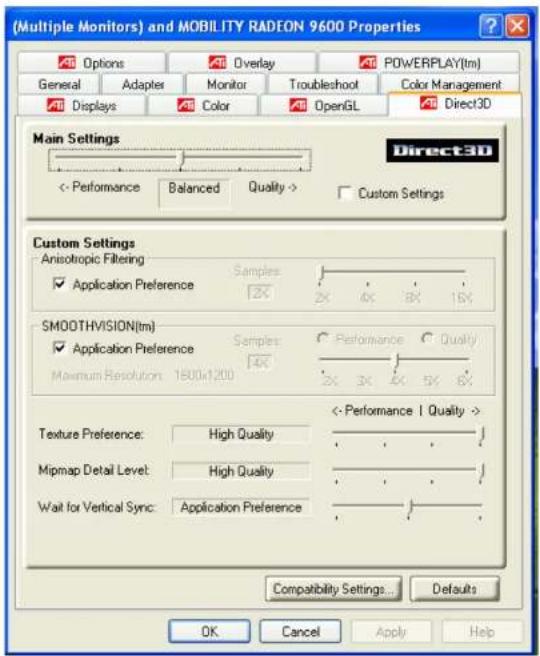The image size is (540, 656).
Task: Open the Displays tab
Action: [x=82, y=105]
